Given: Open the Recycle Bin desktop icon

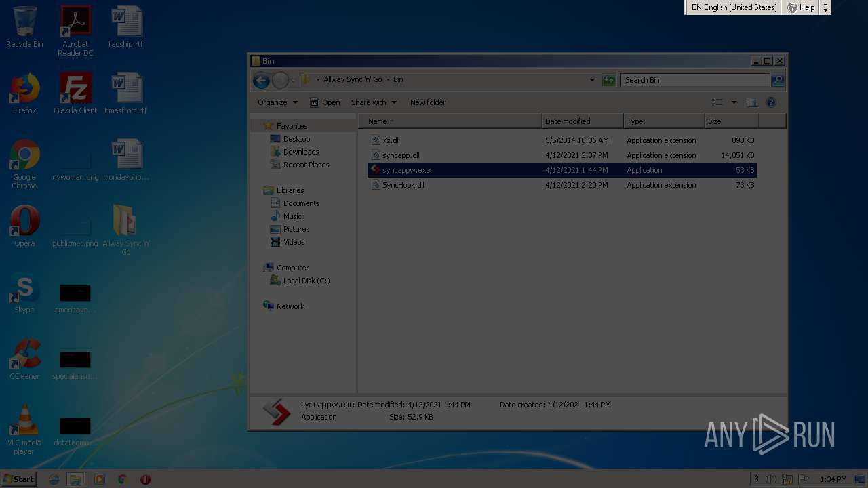Looking at the screenshot, I should tap(24, 27).
